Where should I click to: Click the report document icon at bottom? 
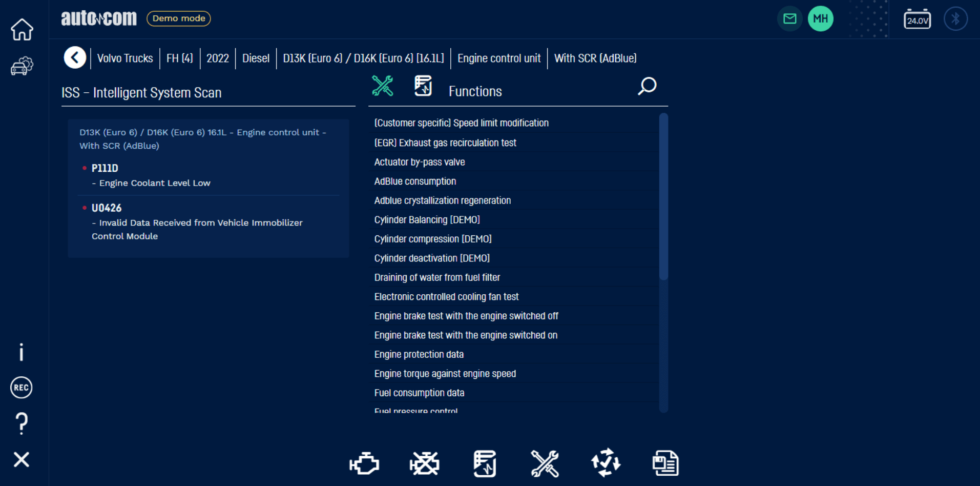tap(665, 463)
